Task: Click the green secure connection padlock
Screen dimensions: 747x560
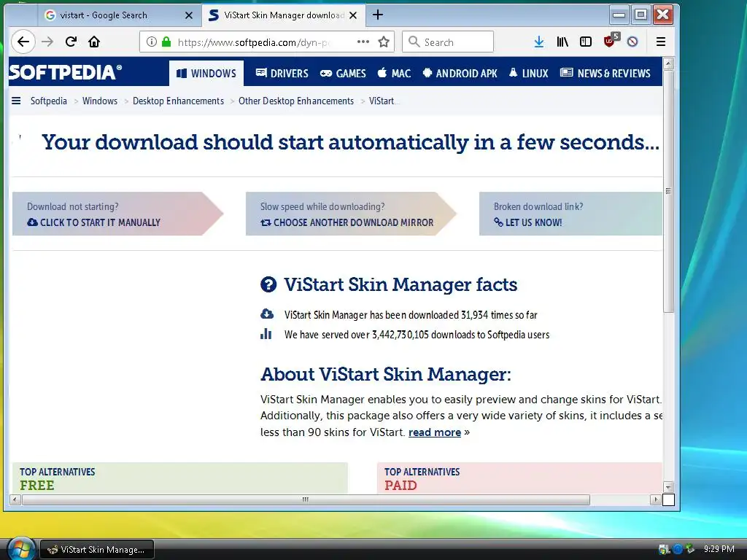Action: click(166, 42)
